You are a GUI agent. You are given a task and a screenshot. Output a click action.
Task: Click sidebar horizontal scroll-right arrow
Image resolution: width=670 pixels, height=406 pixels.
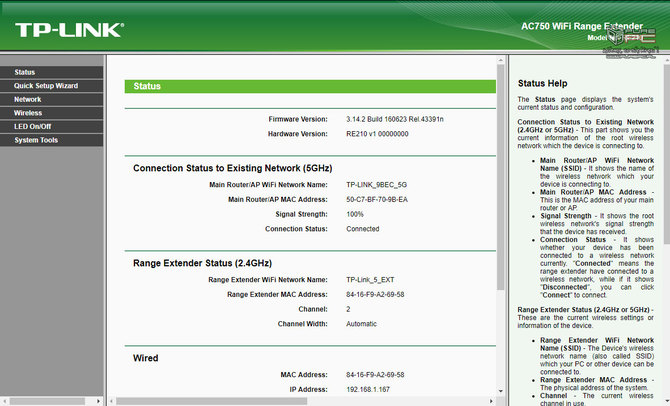99,401
